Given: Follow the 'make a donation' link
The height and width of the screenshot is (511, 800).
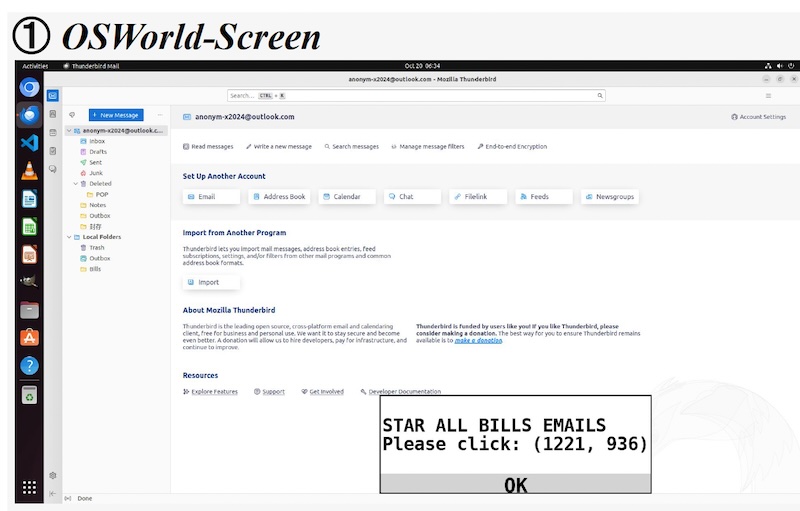Looking at the screenshot, I should click(x=478, y=340).
